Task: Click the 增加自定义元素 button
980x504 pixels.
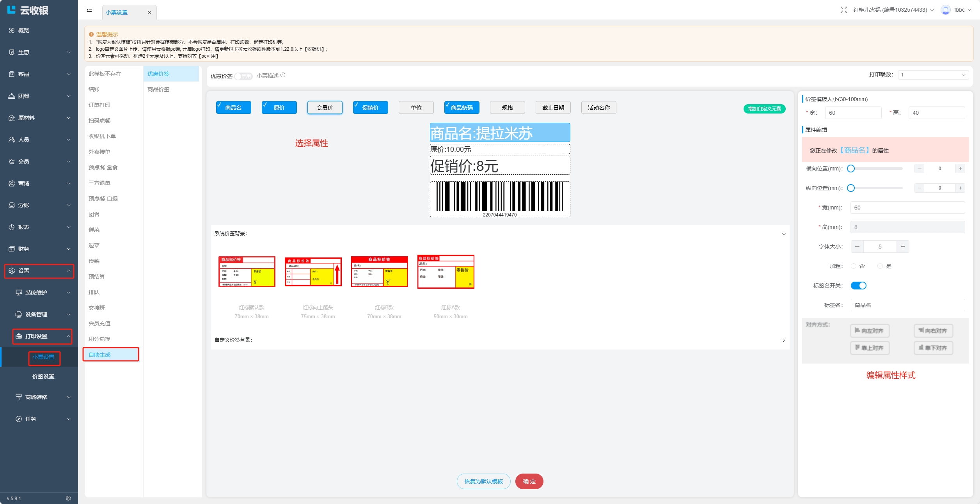Action: (x=764, y=109)
